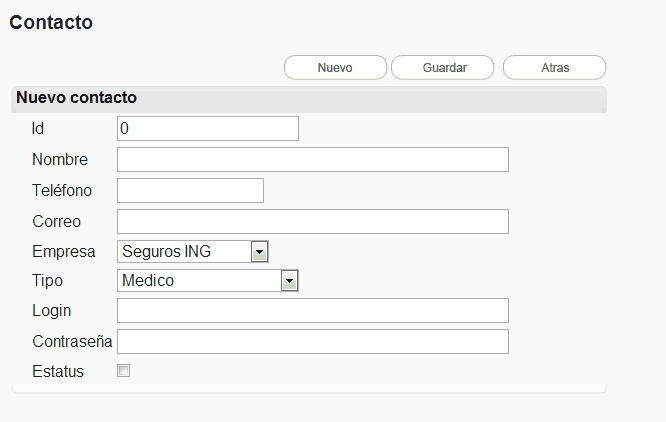Enable the Estatus checkbox
Screen dimensions: 666x422
click(124, 371)
